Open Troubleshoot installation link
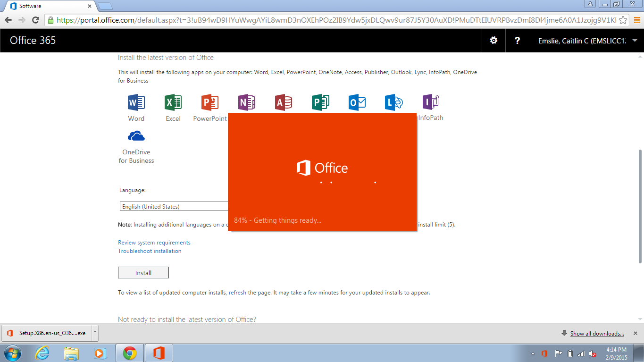Viewport: 644px width, 362px height. (x=150, y=251)
